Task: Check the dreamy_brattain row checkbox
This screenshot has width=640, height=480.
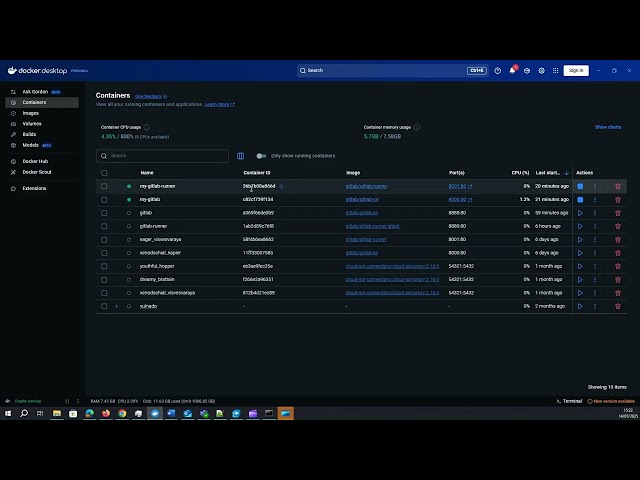Action: (104, 280)
